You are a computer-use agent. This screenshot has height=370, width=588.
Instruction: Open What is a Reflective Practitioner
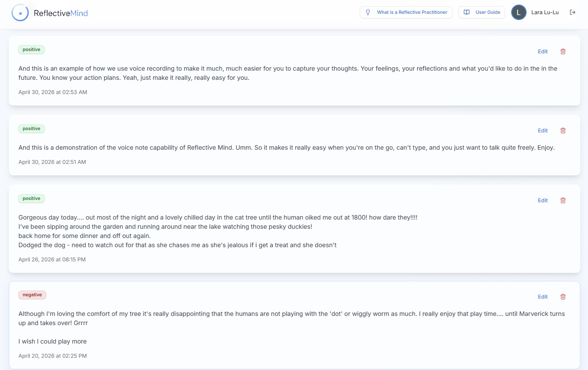coord(406,12)
